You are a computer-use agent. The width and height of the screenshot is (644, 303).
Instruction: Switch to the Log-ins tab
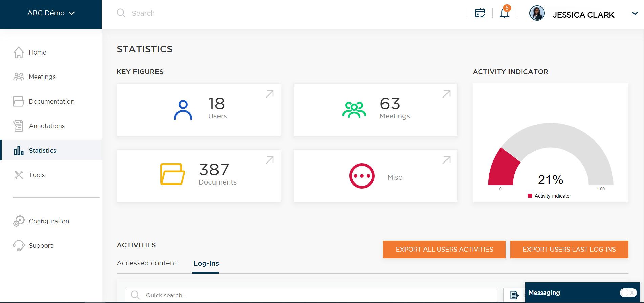pos(206,263)
